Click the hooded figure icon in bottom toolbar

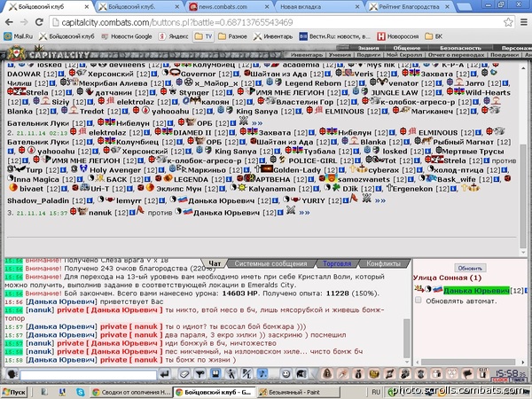327,373
